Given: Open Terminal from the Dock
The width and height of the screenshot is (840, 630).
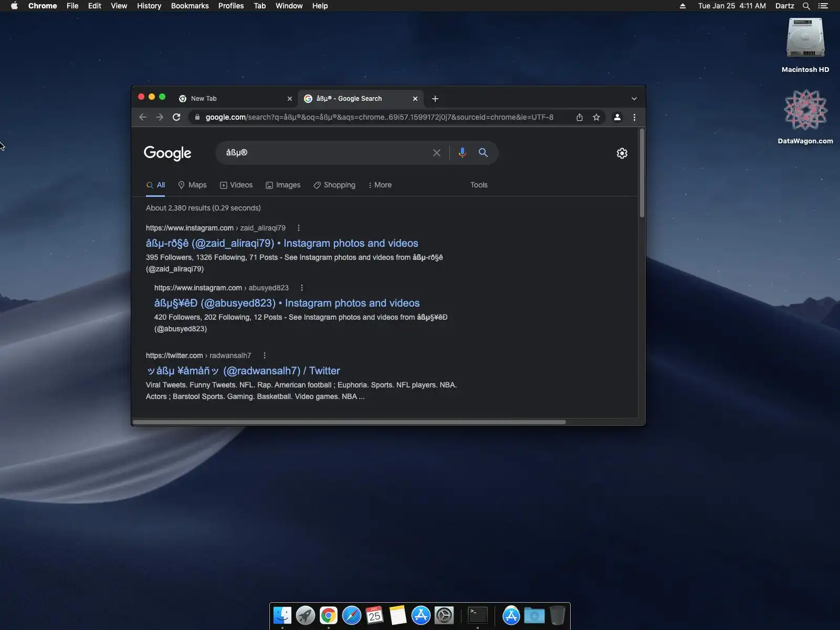Looking at the screenshot, I should coord(478,615).
